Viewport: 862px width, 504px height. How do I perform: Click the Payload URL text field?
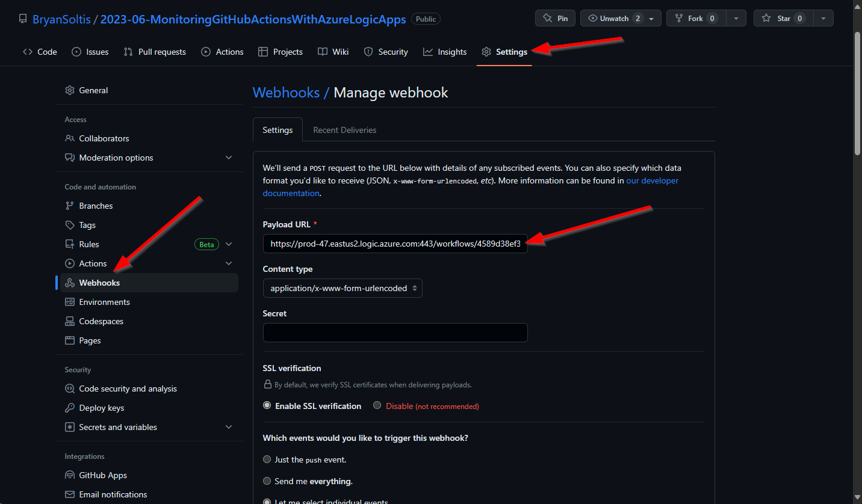[395, 244]
